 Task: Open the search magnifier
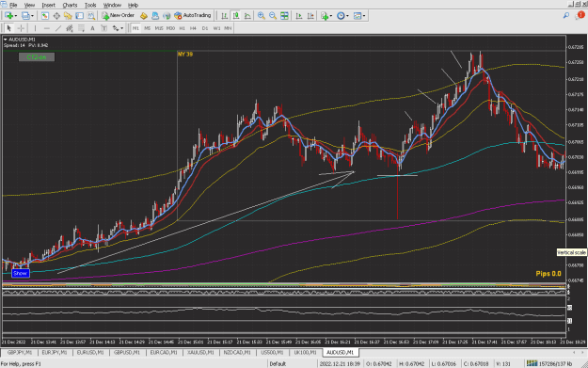(566, 15)
